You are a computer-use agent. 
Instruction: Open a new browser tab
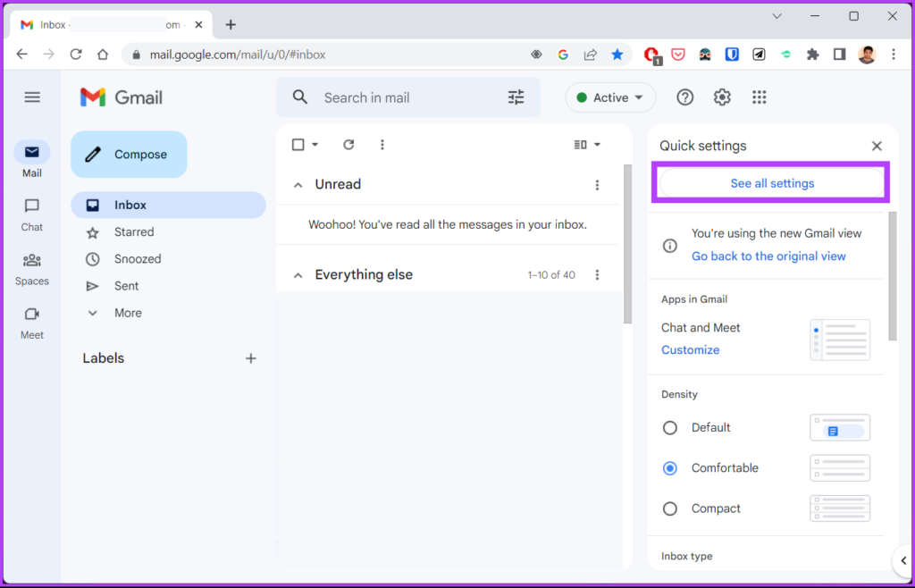click(231, 24)
